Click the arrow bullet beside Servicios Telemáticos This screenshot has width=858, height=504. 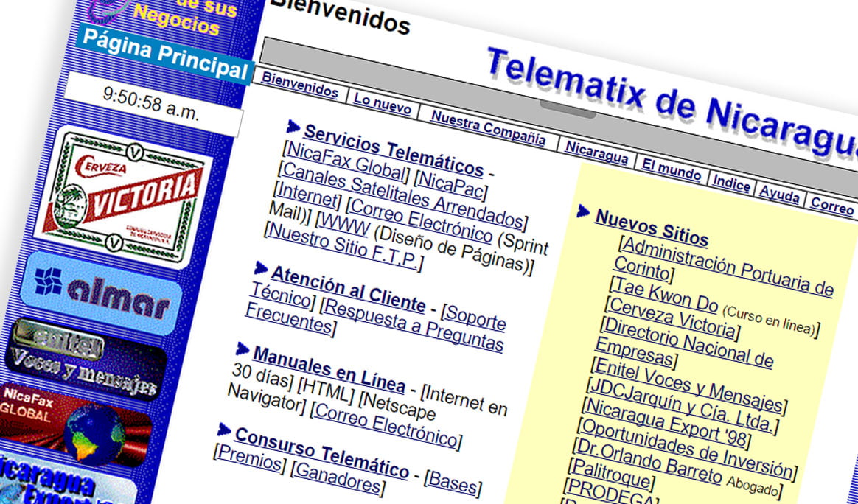293,127
